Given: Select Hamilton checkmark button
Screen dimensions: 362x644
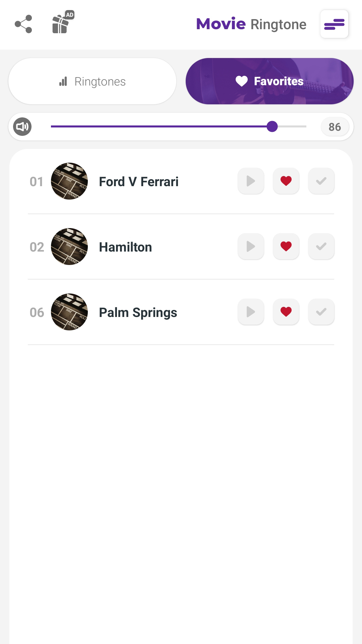Looking at the screenshot, I should [321, 246].
